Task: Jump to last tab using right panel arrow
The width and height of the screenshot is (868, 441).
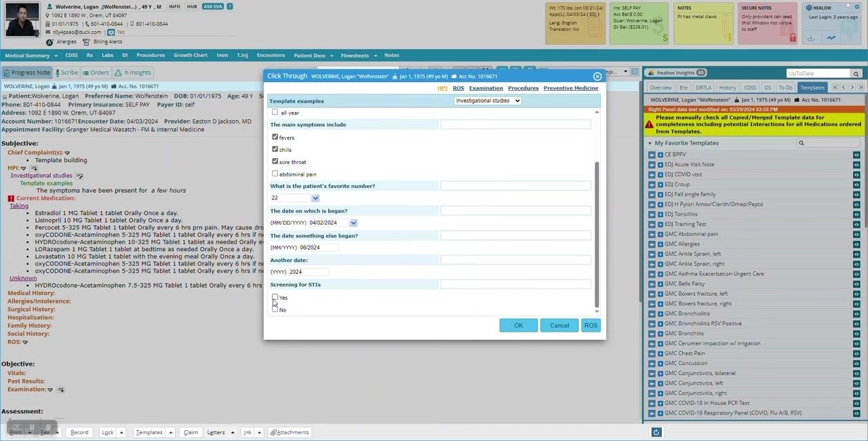Action: click(x=861, y=88)
